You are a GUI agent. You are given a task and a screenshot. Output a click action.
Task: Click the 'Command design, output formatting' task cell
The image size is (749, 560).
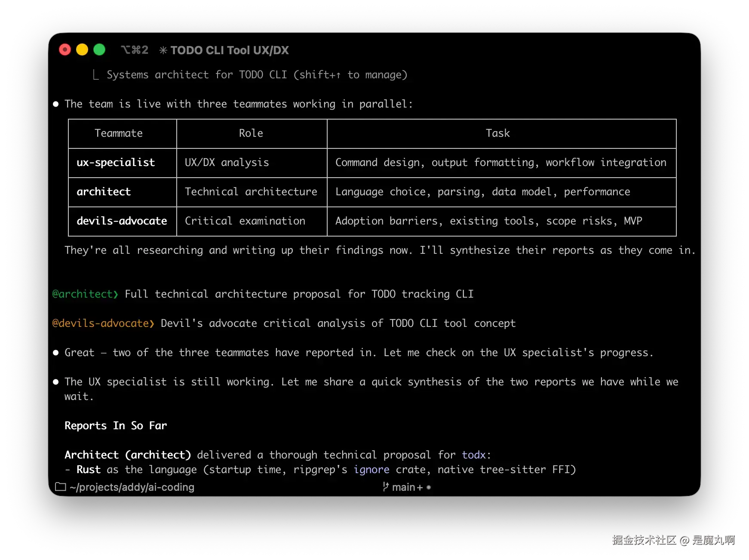click(501, 163)
